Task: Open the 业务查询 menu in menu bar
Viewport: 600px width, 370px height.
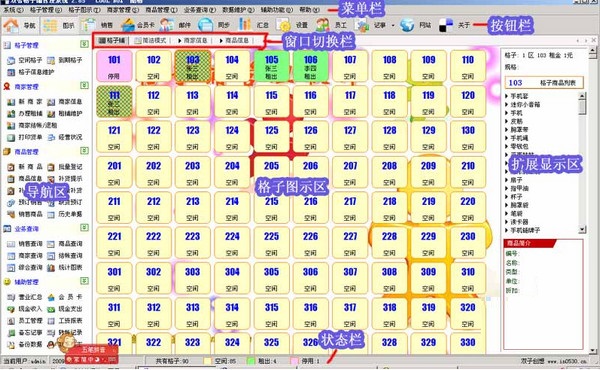Action: 199,10
